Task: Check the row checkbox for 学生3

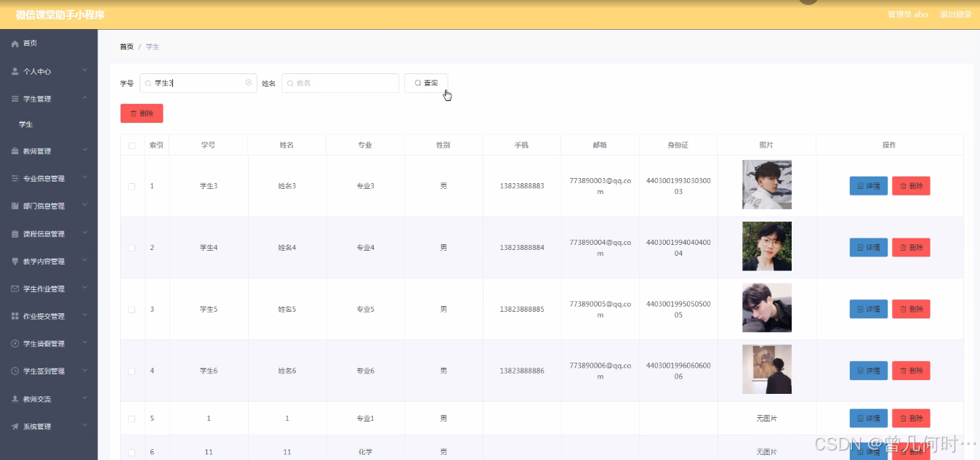Action: tap(132, 186)
